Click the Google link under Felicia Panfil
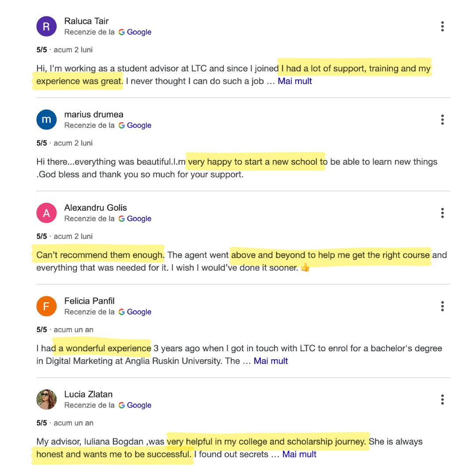The image size is (476, 476). click(x=135, y=312)
